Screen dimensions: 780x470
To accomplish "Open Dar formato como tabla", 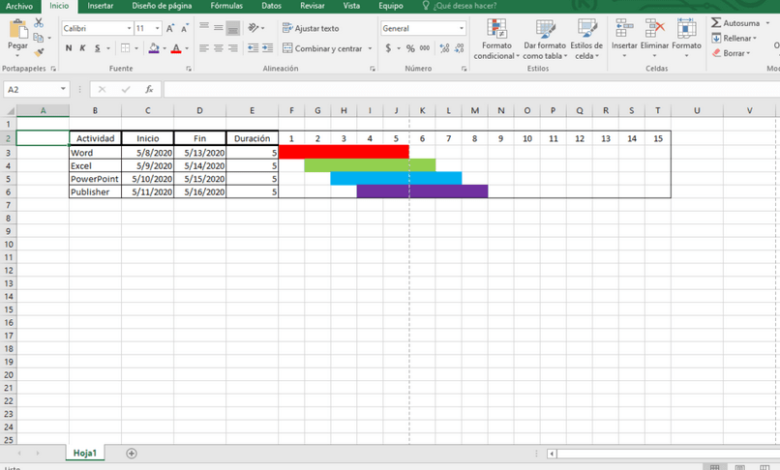I will pos(545,39).
